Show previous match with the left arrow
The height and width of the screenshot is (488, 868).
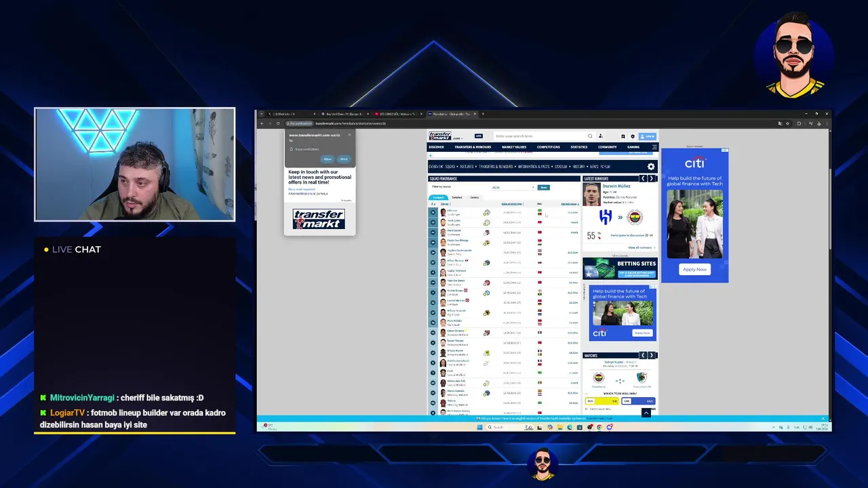pyautogui.click(x=643, y=355)
